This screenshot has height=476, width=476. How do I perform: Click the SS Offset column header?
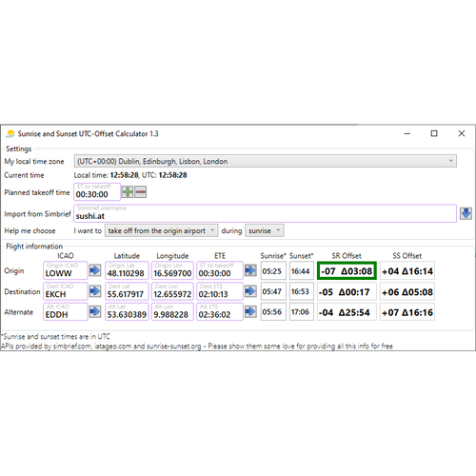[407, 256]
